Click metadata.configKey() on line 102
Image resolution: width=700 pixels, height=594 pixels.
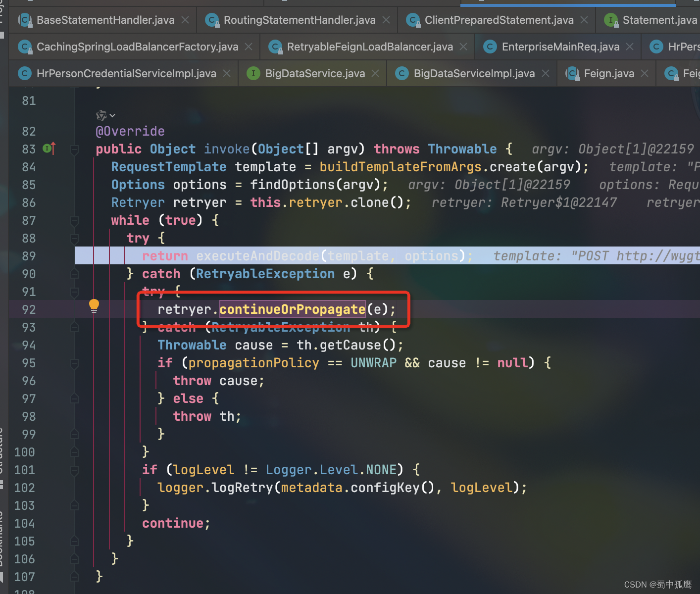click(357, 488)
